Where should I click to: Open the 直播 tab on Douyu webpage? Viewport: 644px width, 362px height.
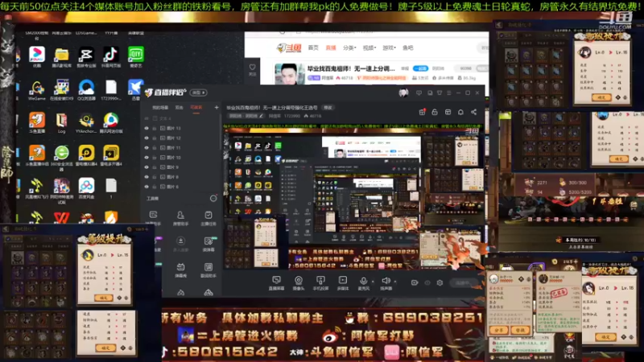[331, 48]
